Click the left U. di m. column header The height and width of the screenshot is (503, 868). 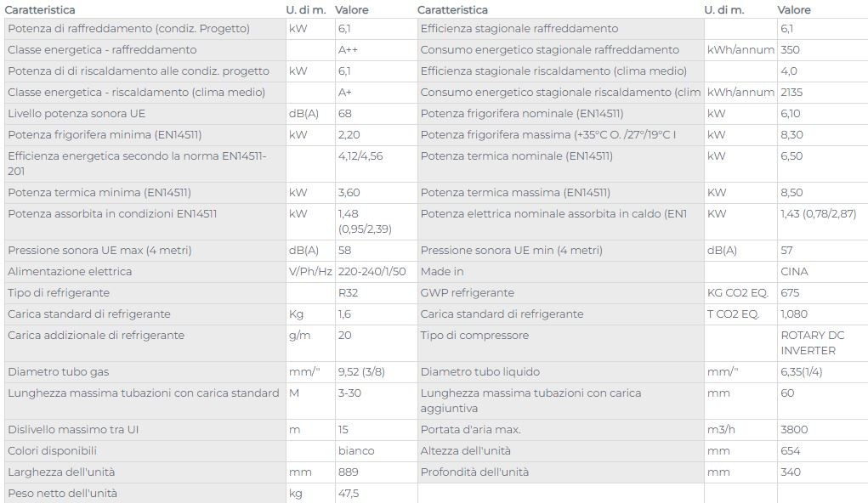(305, 9)
